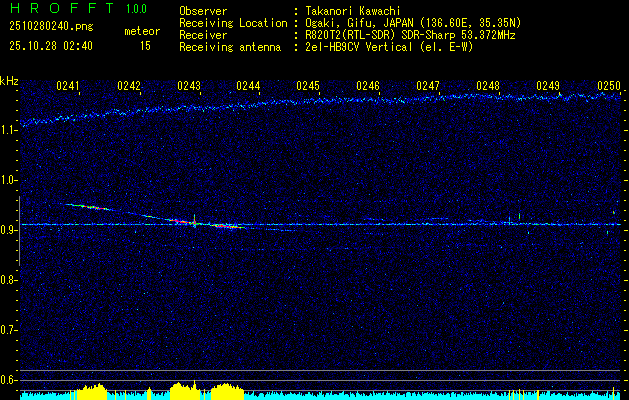This screenshot has height=400, width=629.
Task: Click the 0245 time label
Action: (308, 86)
